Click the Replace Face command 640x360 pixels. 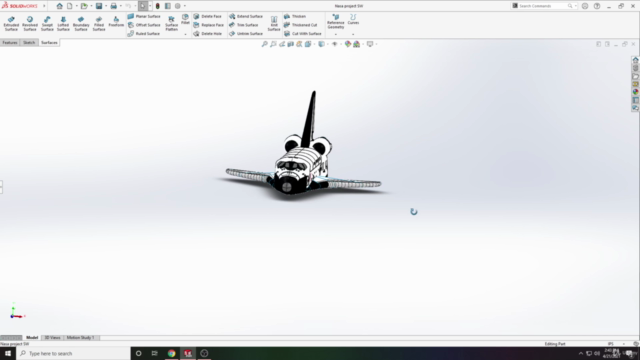click(208, 25)
